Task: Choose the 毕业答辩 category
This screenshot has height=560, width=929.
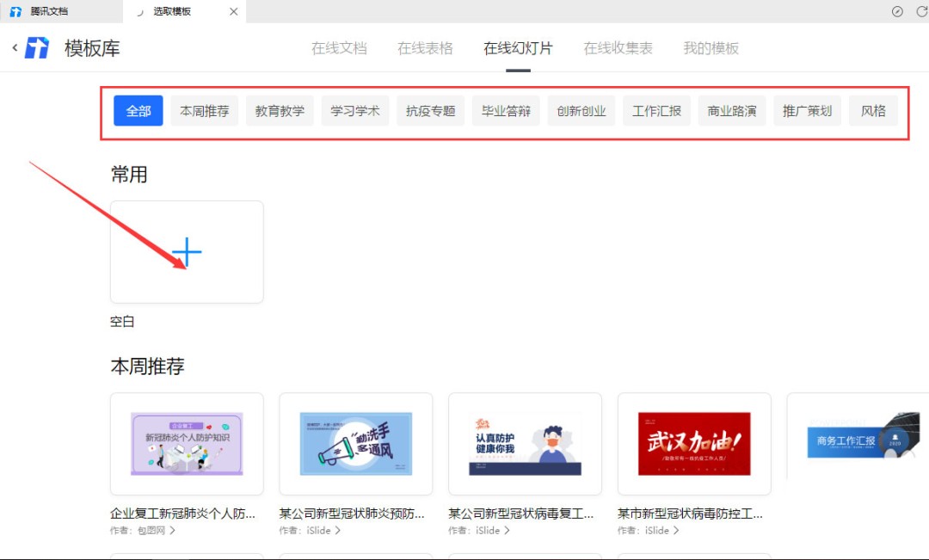Action: [x=506, y=110]
